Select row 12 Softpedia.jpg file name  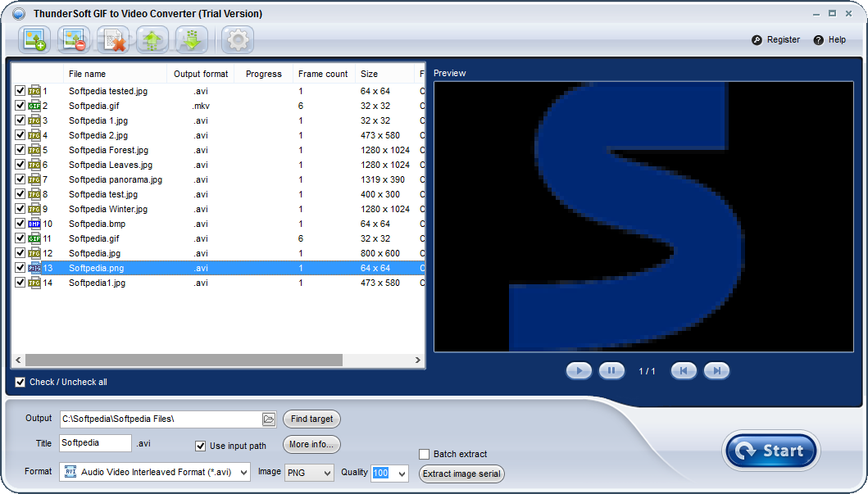pos(94,253)
